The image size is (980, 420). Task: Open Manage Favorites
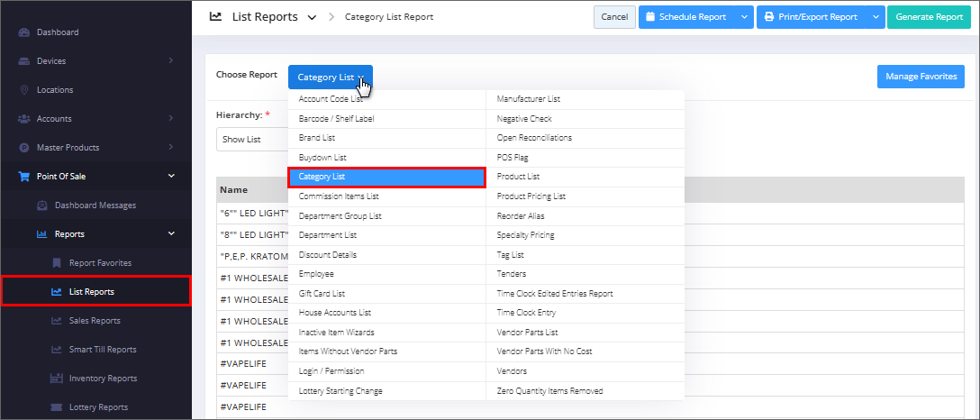pos(921,77)
